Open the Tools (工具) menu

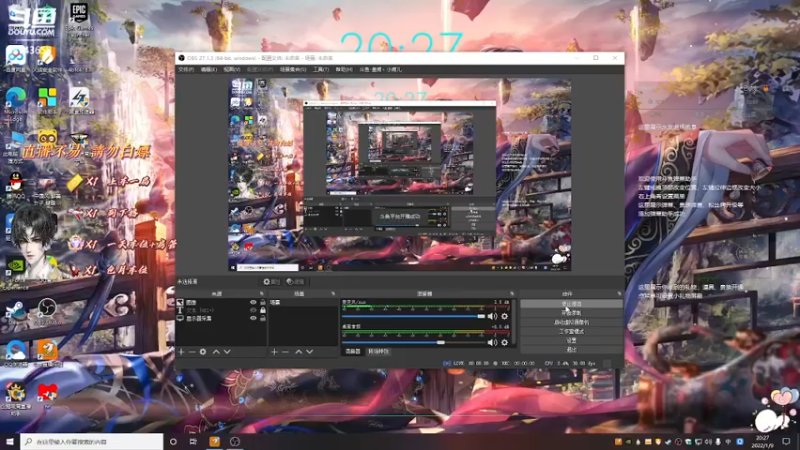tap(320, 69)
